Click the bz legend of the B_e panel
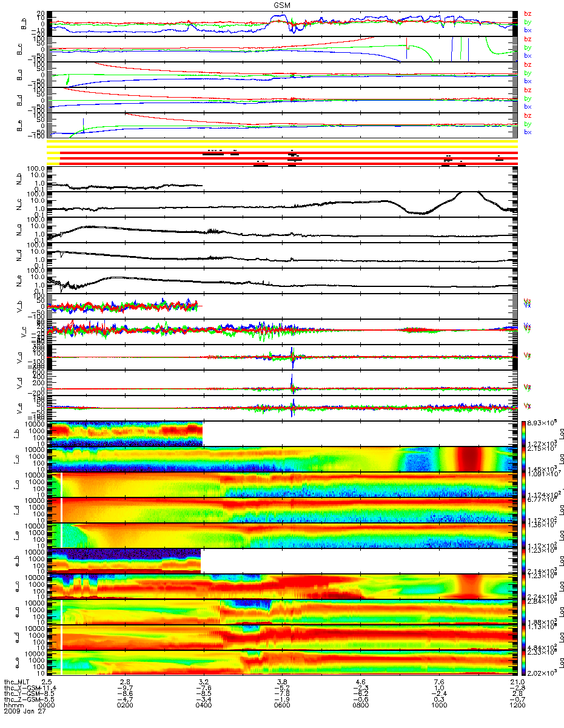This screenshot has width=564, height=728. tap(528, 115)
